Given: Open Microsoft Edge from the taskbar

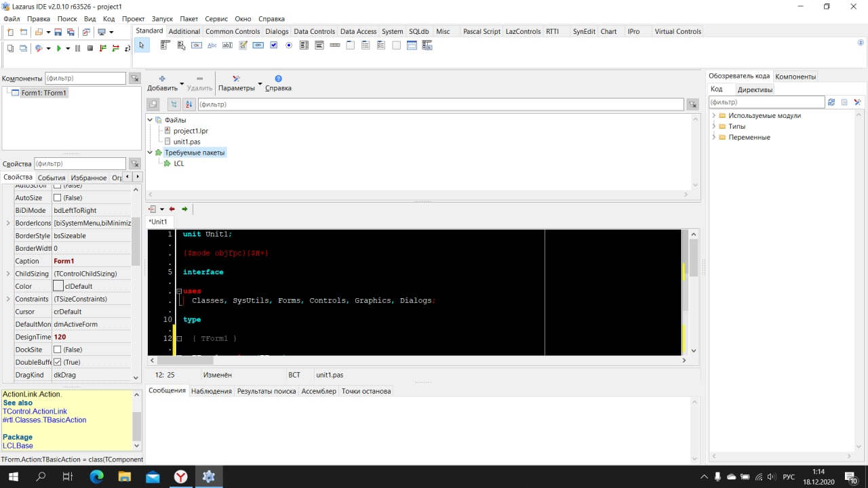Looking at the screenshot, I should pyautogui.click(x=96, y=476).
